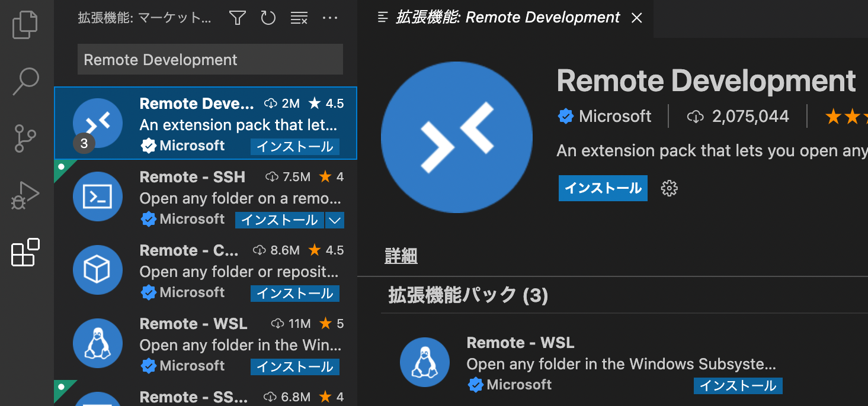Image resolution: width=868 pixels, height=406 pixels.
Task: Click the big blue インストール button
Action: click(603, 188)
